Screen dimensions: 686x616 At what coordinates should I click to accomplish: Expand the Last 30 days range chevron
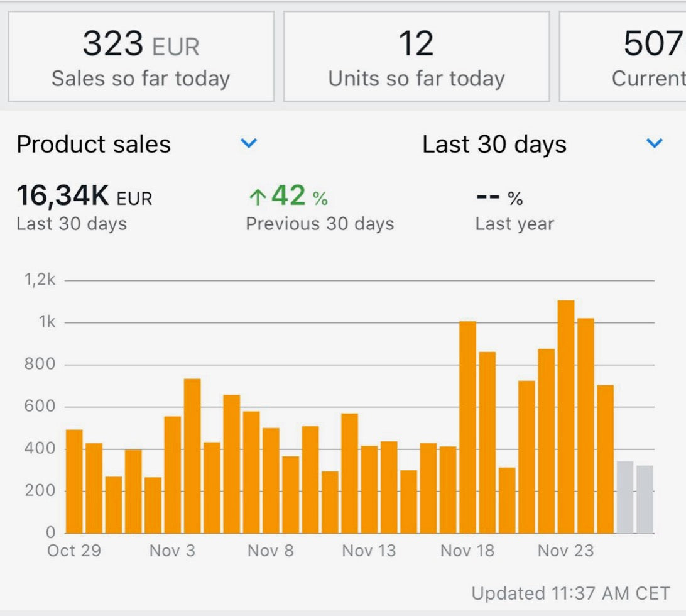pos(654,144)
